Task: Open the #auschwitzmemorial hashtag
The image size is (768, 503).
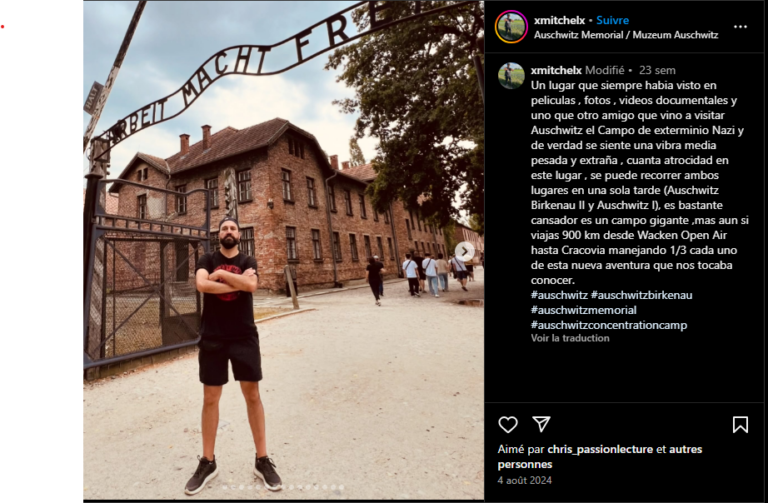Action: coord(584,310)
